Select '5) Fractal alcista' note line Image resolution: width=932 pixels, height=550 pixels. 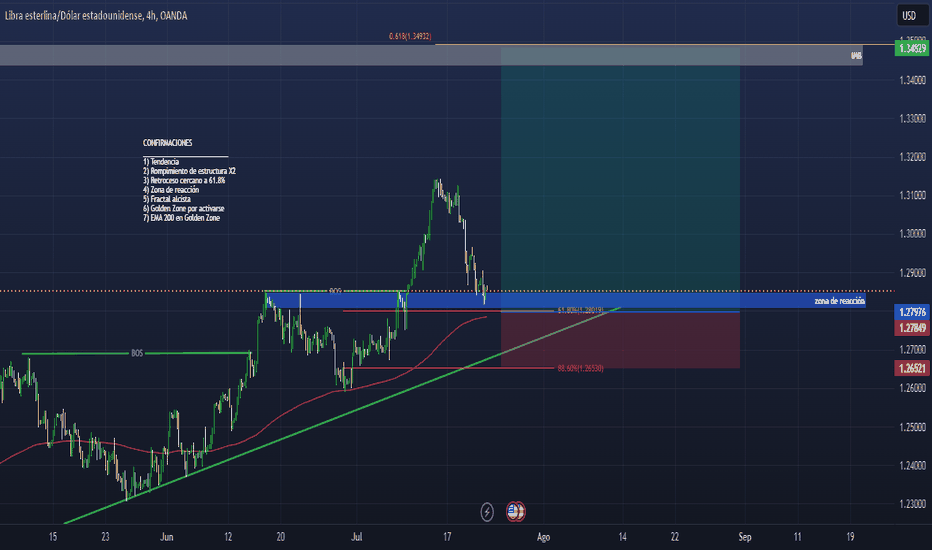pos(166,199)
